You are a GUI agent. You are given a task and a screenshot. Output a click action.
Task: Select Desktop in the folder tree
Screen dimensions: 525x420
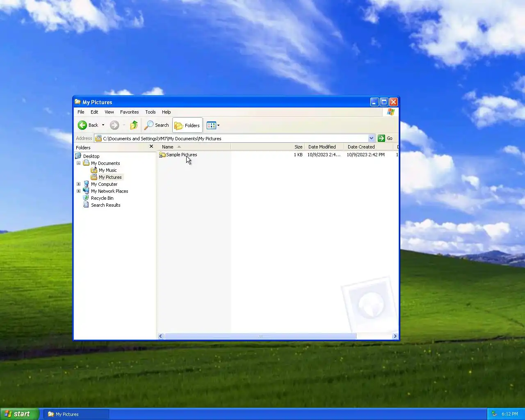click(x=91, y=156)
